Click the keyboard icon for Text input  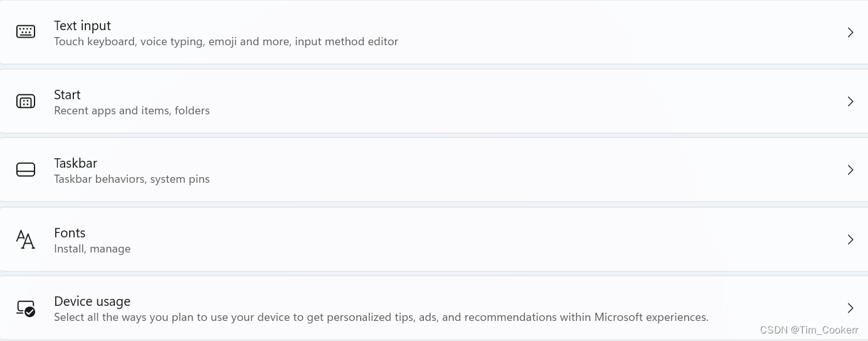[26, 32]
